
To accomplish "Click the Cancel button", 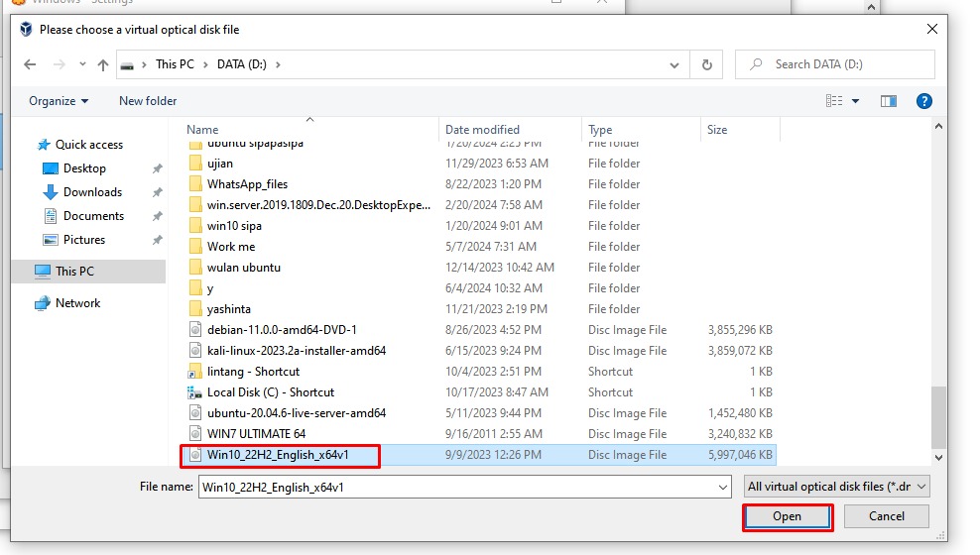I will click(x=886, y=516).
